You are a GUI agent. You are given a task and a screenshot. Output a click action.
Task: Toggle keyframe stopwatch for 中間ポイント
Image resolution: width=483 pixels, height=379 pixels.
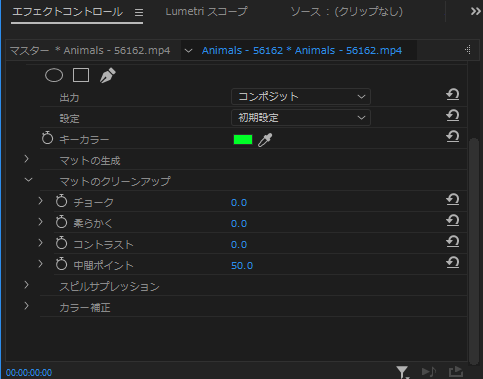click(61, 264)
